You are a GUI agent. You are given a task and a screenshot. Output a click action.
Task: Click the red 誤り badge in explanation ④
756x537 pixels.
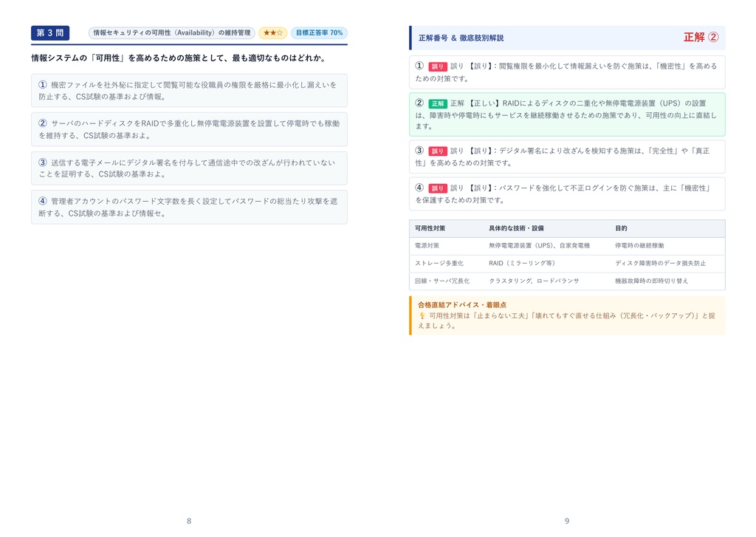pos(438,188)
